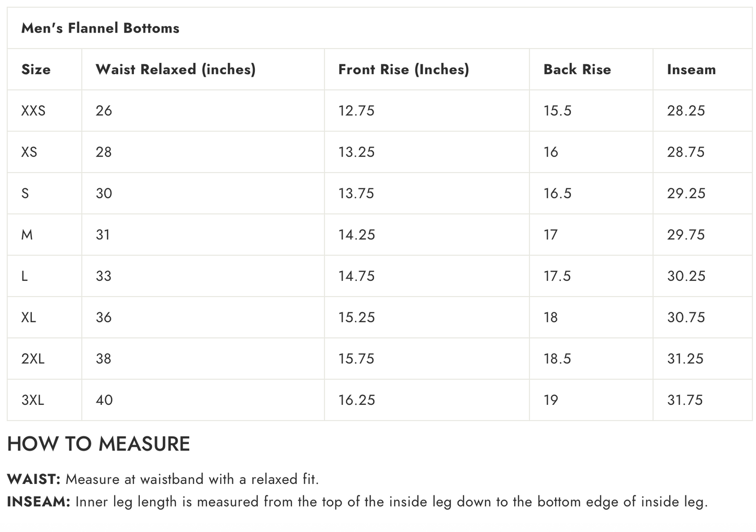This screenshot has width=756, height=532.
Task: Select the Back Rise column header
Action: click(577, 70)
